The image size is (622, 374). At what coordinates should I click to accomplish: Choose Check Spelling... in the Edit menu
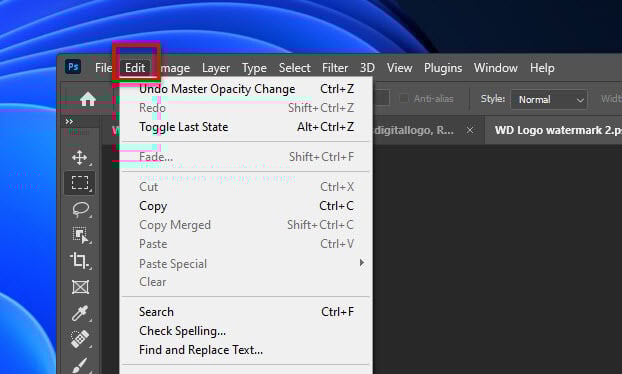(246, 331)
